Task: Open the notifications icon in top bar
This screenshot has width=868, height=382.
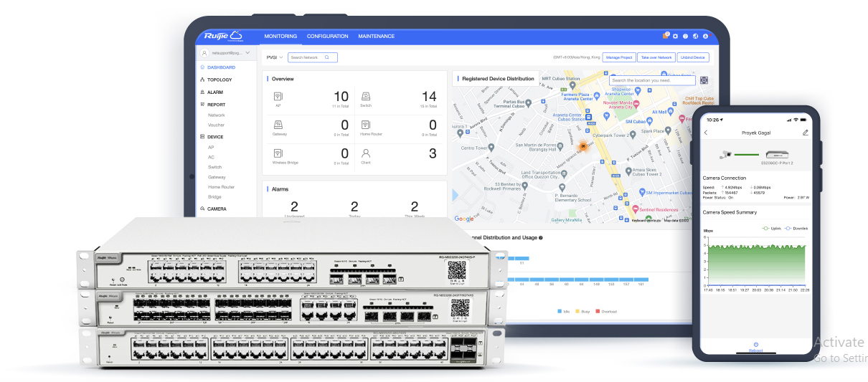Action: coord(665,36)
